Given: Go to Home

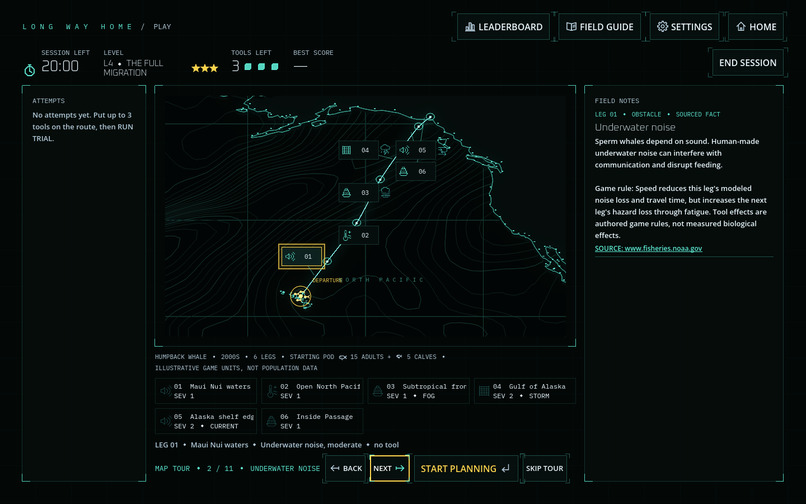Looking at the screenshot, I should click(756, 27).
